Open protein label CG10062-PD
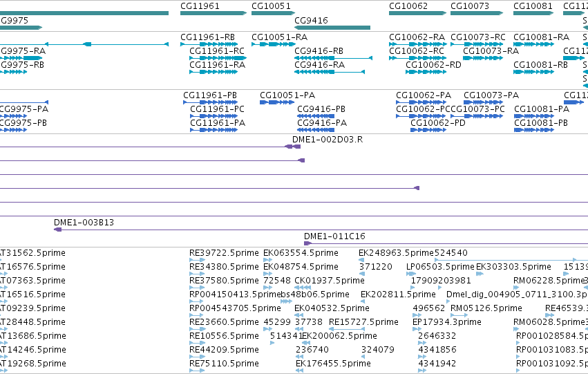 point(438,122)
